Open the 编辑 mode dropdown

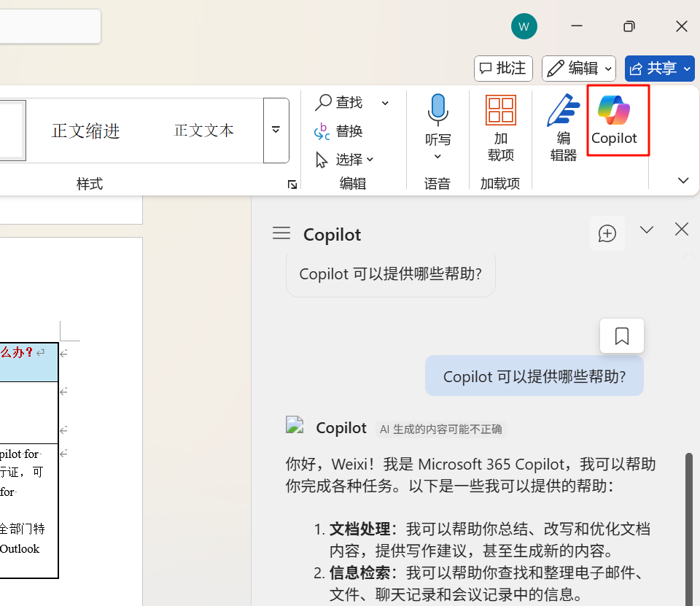coord(578,69)
